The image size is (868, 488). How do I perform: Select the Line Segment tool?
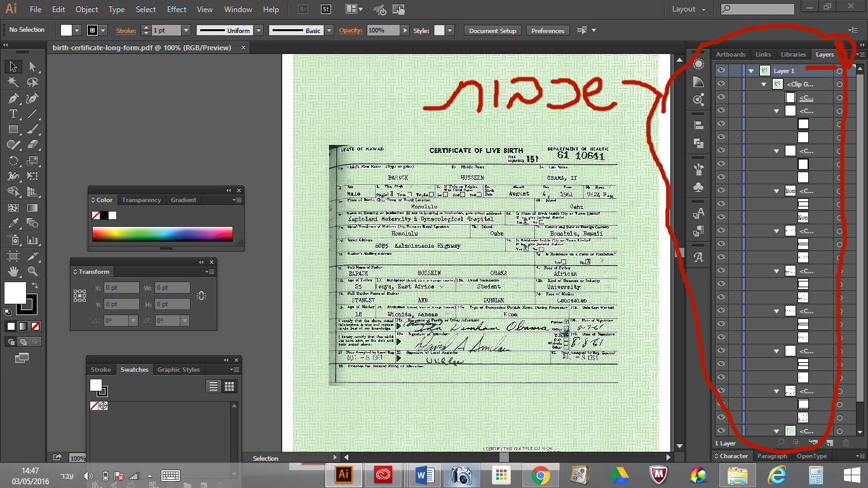coord(32,114)
